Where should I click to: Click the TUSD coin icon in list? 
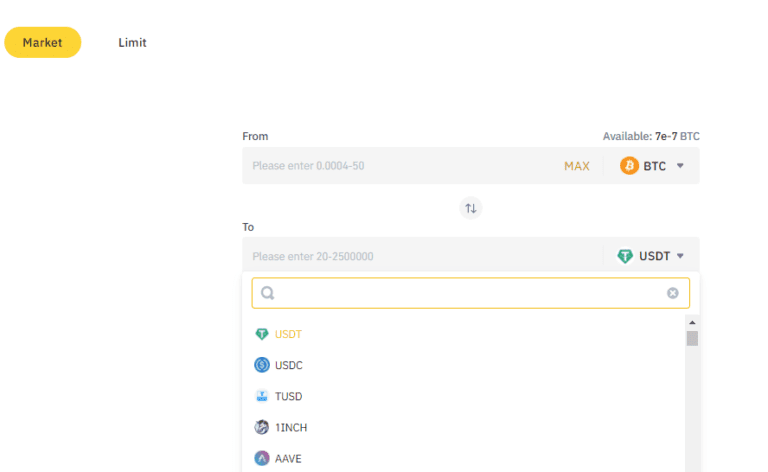[x=262, y=396]
